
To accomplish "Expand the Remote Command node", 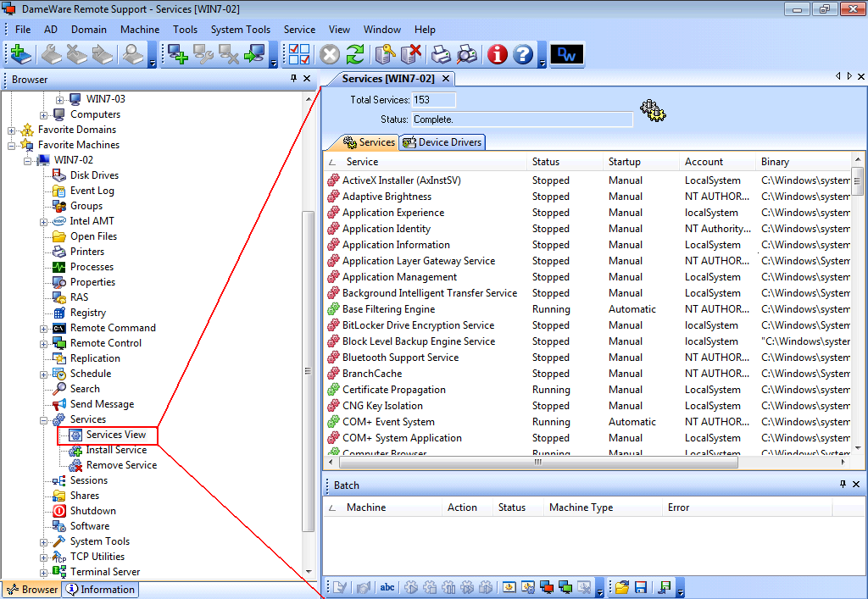I will tap(43, 329).
